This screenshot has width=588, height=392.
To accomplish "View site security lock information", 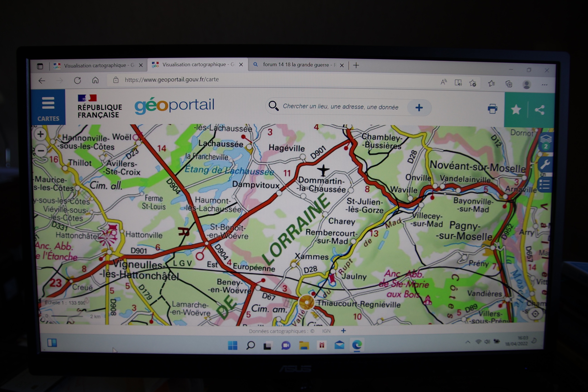I will tap(115, 80).
